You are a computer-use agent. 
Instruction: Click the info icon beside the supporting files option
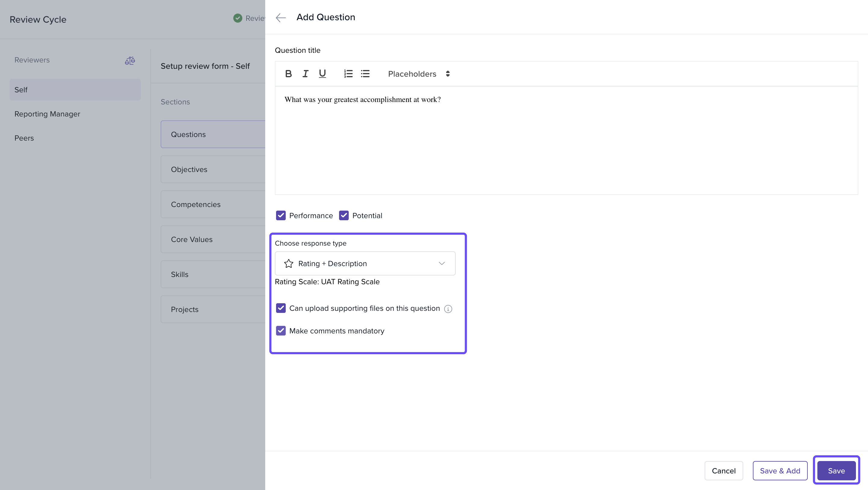pos(448,309)
